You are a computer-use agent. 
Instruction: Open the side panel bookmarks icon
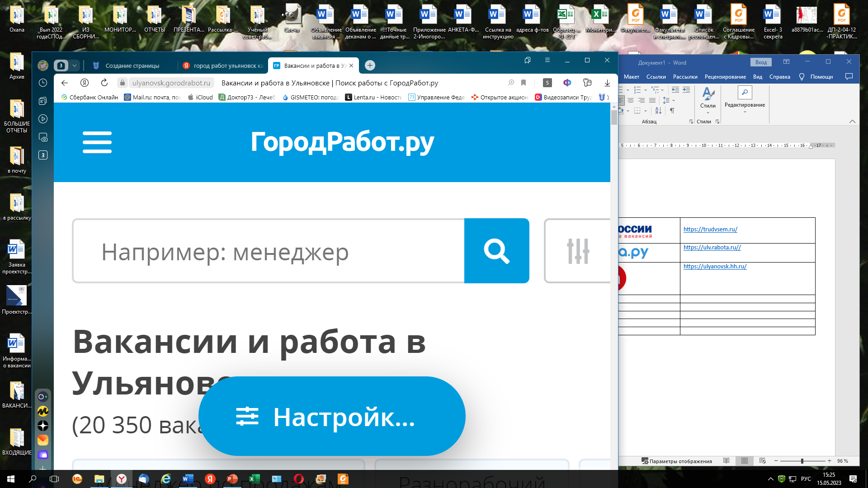[528, 60]
